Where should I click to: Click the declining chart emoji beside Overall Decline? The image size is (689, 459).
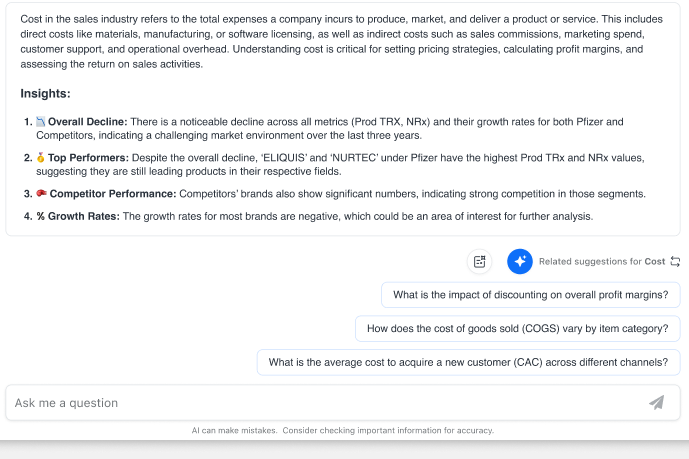click(41, 122)
